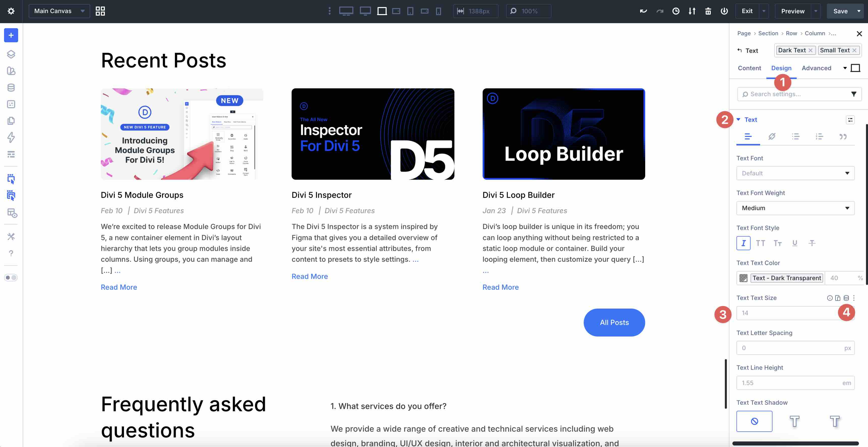Click the All Posts button
The height and width of the screenshot is (447, 868).
tap(614, 322)
